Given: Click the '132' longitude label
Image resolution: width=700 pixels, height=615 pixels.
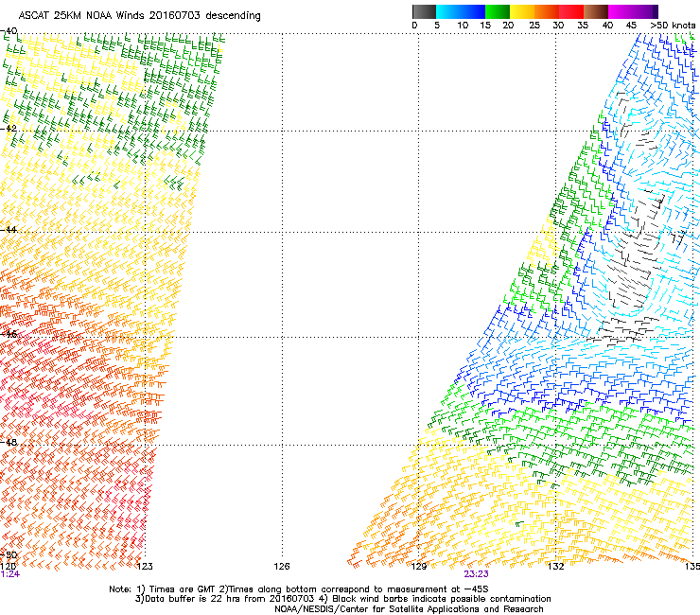Looking at the screenshot, I should click(x=556, y=567).
